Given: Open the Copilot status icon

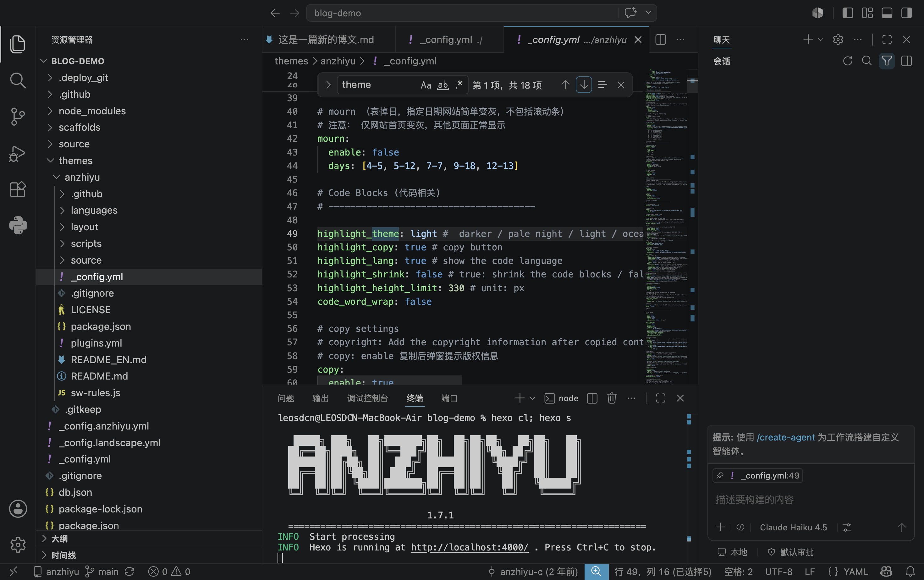Looking at the screenshot, I should 886,572.
